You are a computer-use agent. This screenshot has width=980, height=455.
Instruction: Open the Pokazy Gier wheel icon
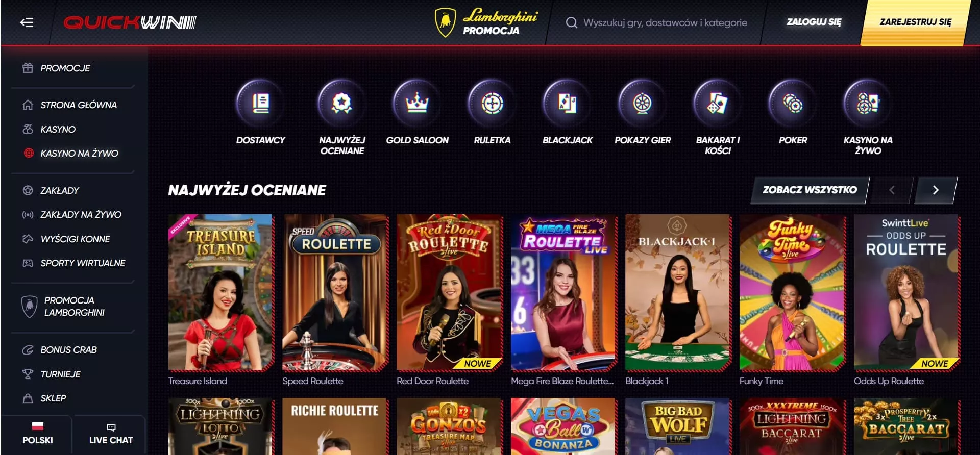coord(642,104)
